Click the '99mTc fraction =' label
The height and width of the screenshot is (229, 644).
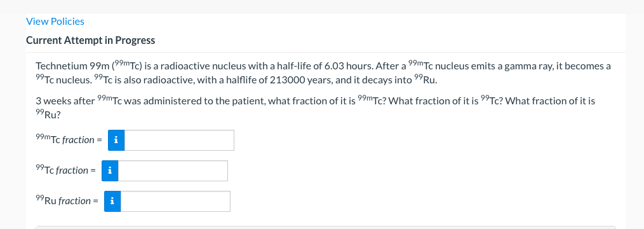[x=69, y=139]
